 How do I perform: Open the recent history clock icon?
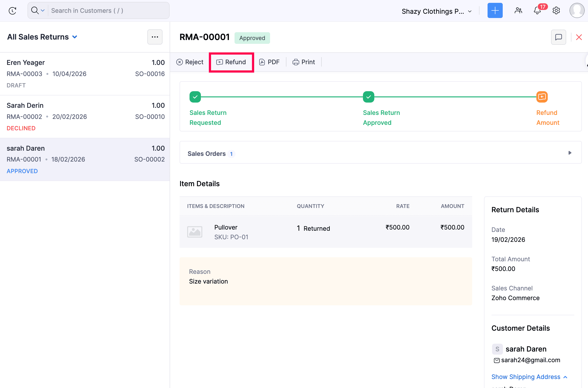pyautogui.click(x=12, y=11)
